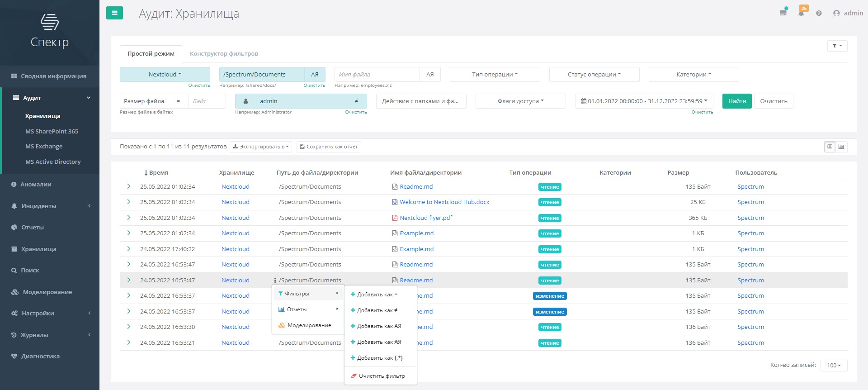Viewport: 868px width, 390px height.
Task: Click the help question mark icon
Action: tap(819, 13)
